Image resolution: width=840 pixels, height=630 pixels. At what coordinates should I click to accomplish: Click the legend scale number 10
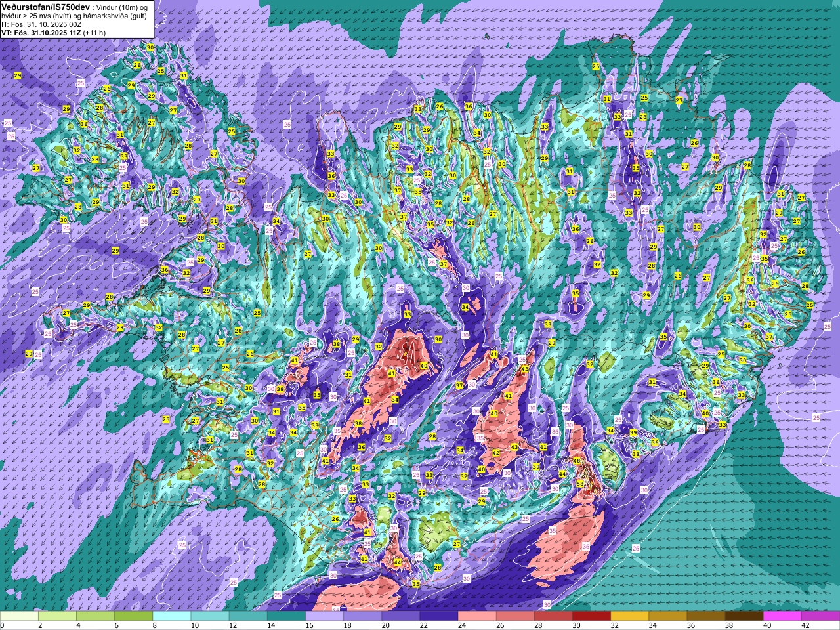pos(195,625)
